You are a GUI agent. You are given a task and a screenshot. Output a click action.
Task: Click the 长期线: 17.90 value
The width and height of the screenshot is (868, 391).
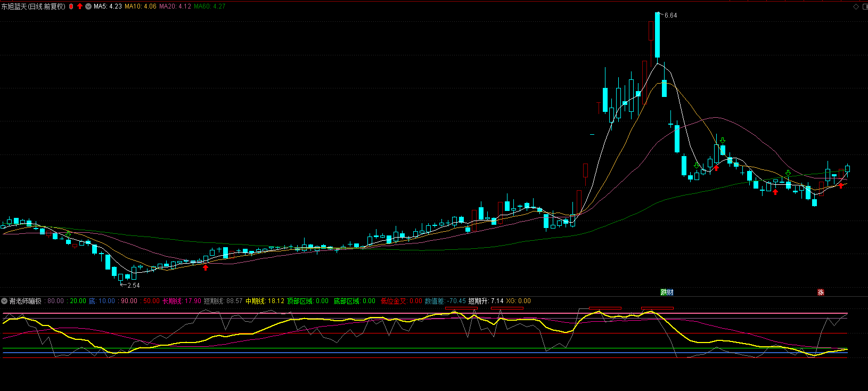coord(182,301)
